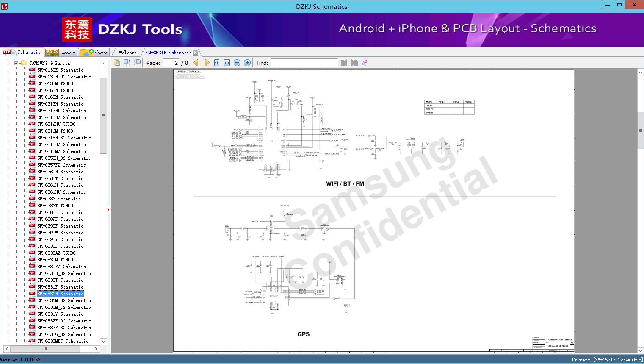The height and width of the screenshot is (364, 644).
Task: Click the DZKJ Tools logo banner
Action: tap(122, 29)
